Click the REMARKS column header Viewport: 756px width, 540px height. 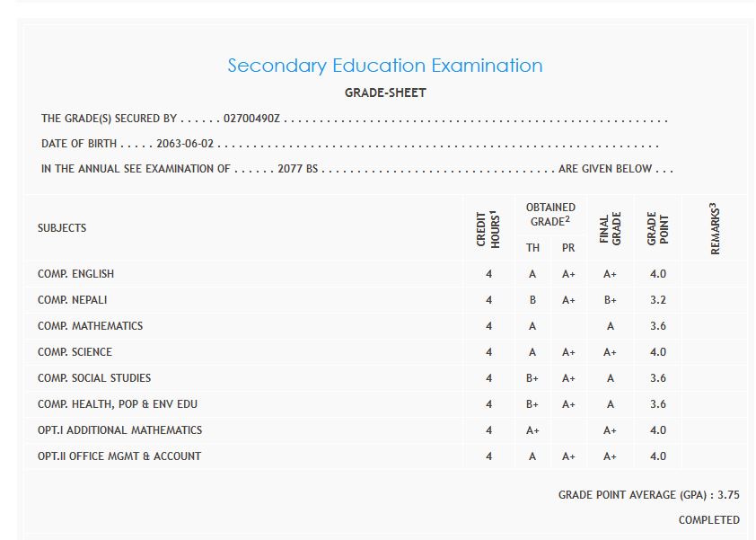[x=716, y=228]
